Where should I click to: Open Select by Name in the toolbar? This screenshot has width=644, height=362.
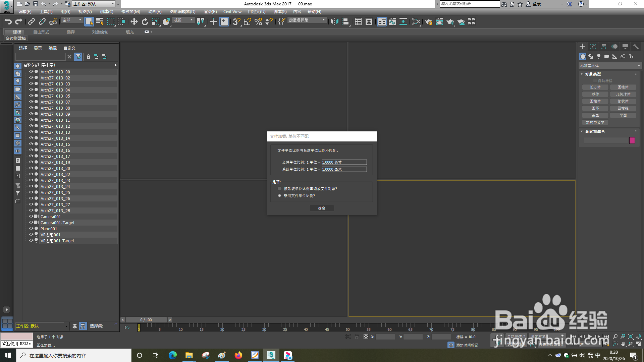[x=100, y=21]
